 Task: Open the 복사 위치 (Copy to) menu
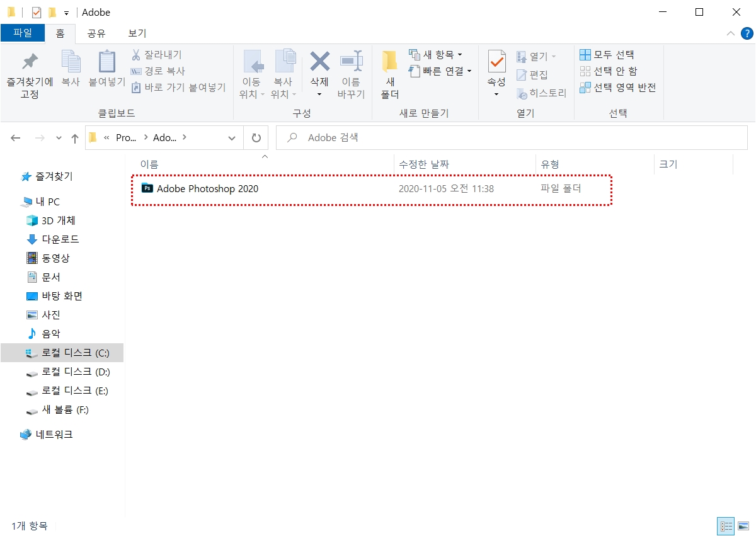(x=284, y=75)
